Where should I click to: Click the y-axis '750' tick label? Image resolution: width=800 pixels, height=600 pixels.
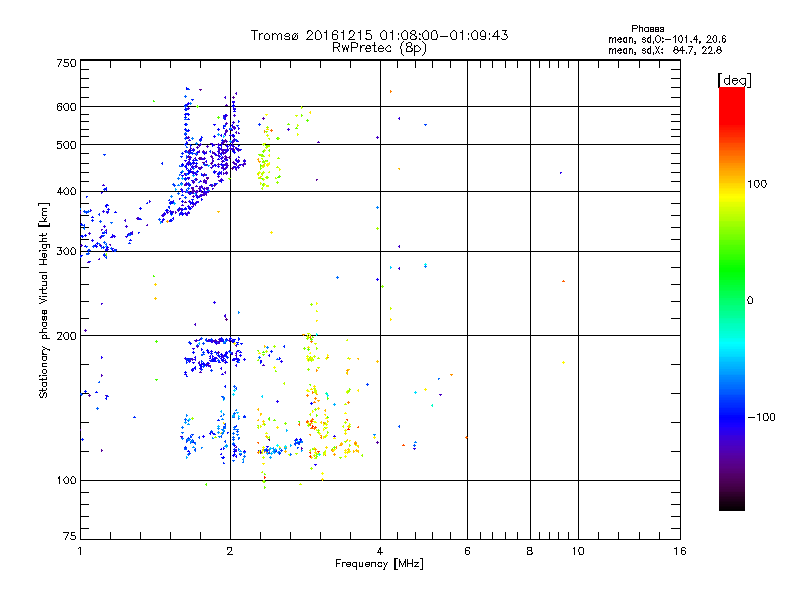(66, 63)
